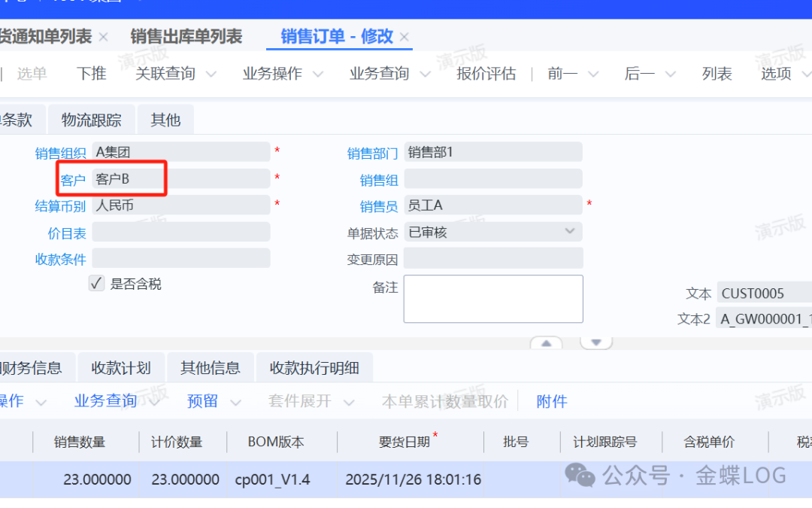Select the 要货日期 cell in first row

coord(413,479)
